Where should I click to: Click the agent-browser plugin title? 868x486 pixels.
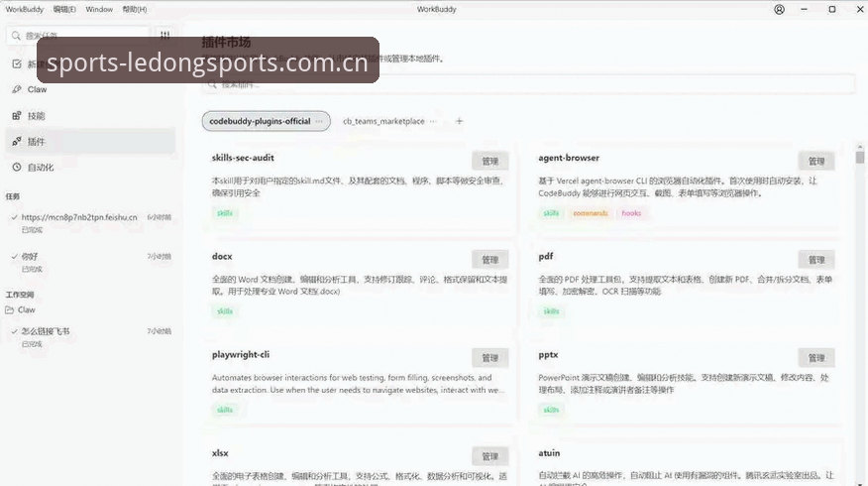tap(569, 158)
